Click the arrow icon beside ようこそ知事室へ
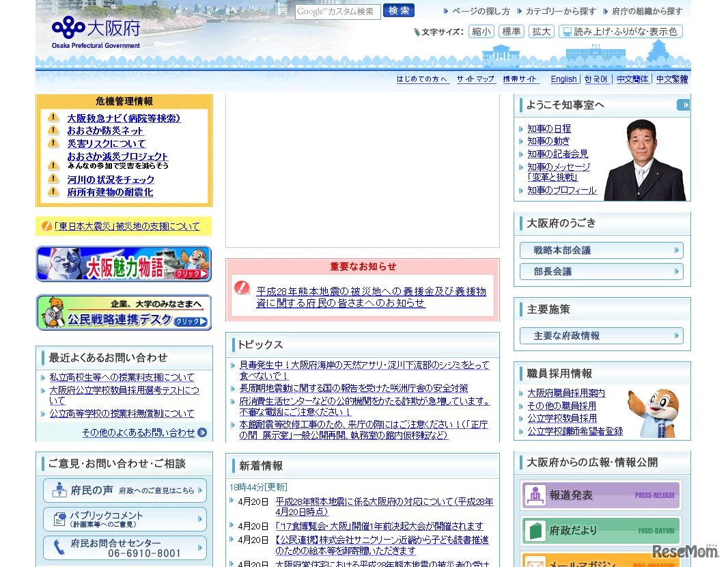Screen dimensions: 728x567 point(682,105)
